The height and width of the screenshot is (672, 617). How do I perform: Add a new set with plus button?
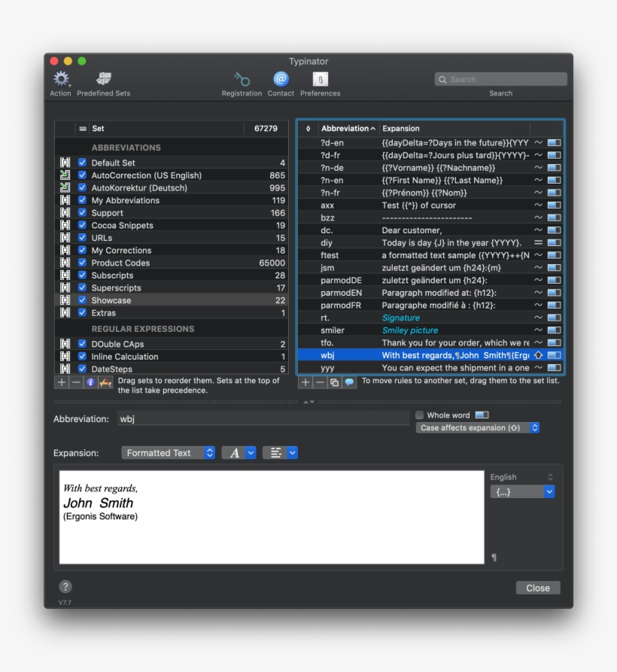coord(62,382)
